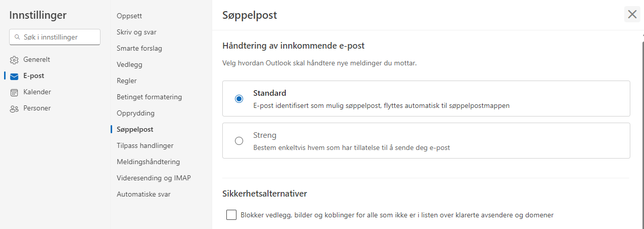
Task: Open Videresending og IMAP
Action: click(x=154, y=178)
